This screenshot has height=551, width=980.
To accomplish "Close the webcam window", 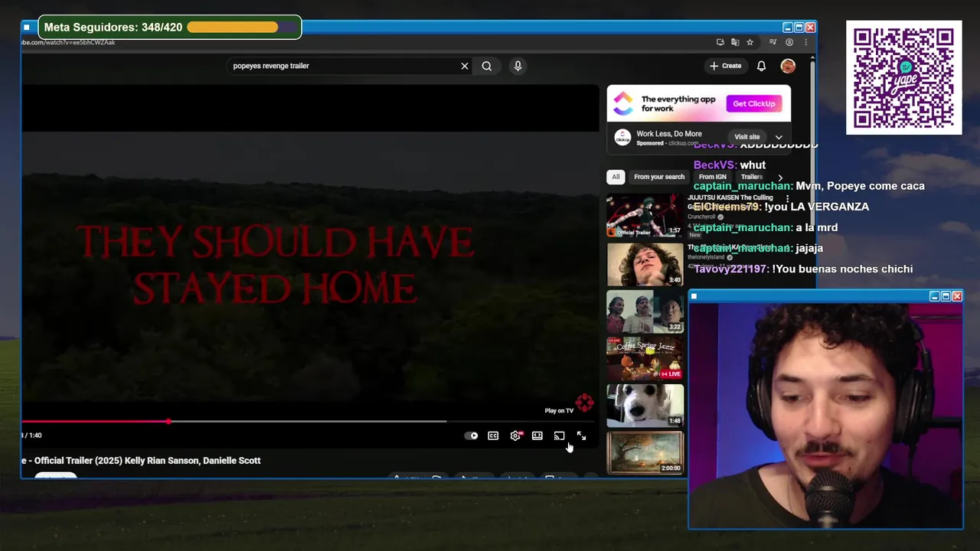I will click(x=957, y=296).
